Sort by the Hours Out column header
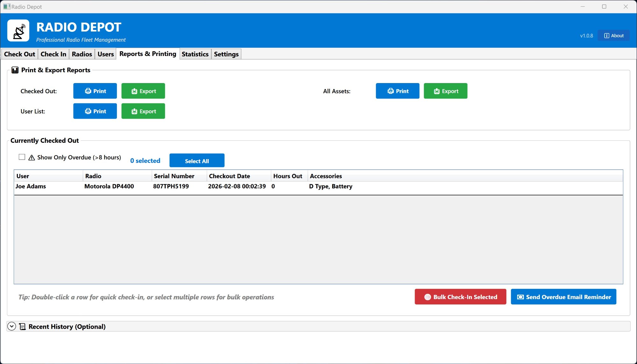Viewport: 637px width, 364px height. point(288,176)
